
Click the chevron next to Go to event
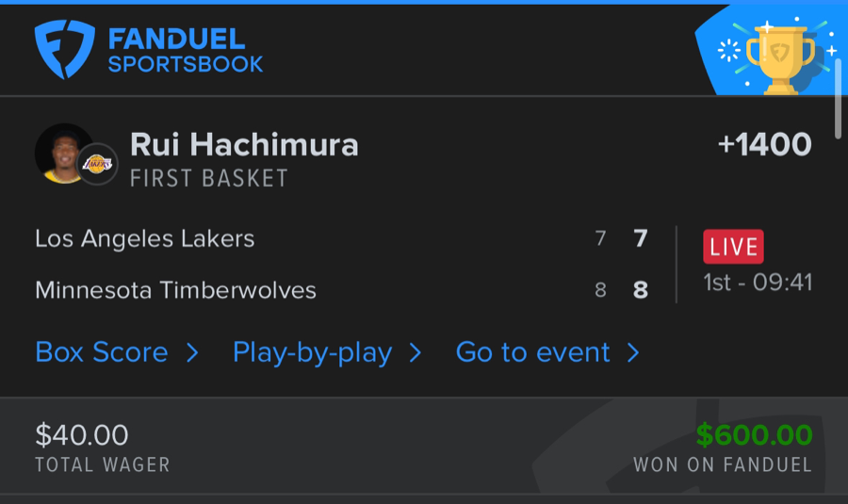click(633, 352)
